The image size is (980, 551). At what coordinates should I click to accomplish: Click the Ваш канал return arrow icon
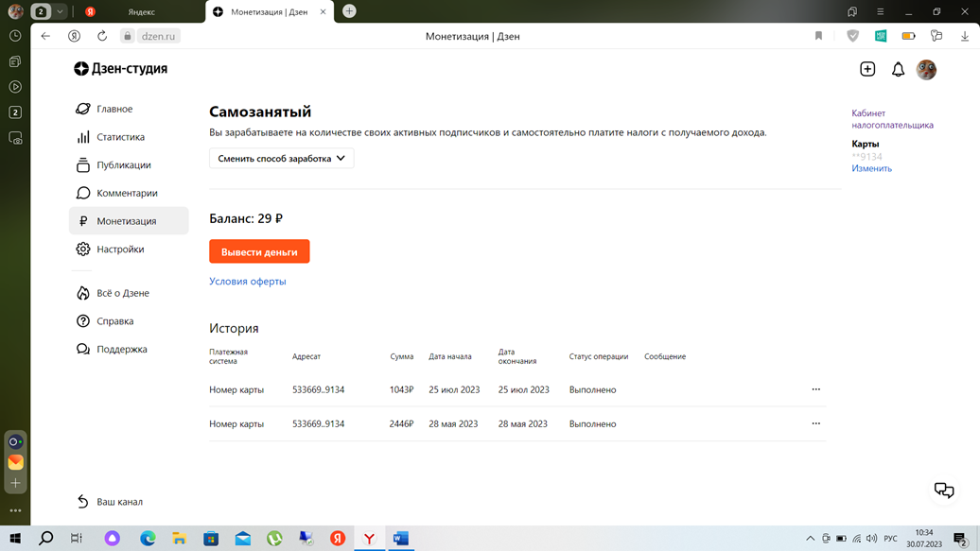pos(82,502)
